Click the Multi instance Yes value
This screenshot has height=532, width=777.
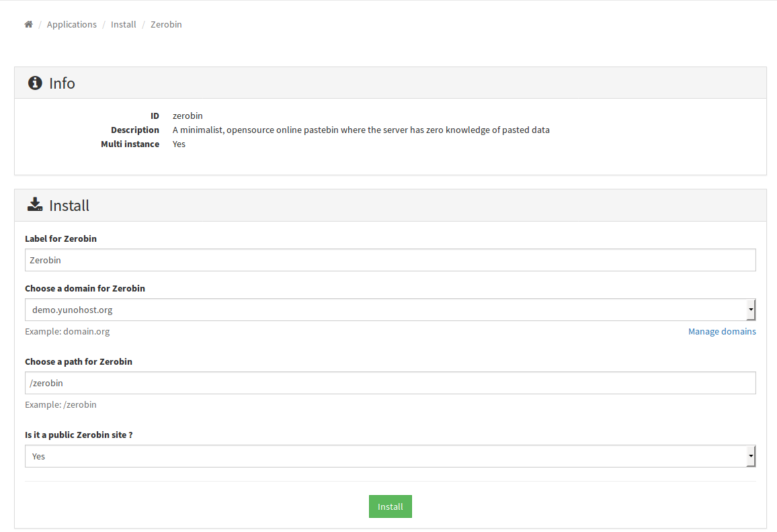[179, 144]
